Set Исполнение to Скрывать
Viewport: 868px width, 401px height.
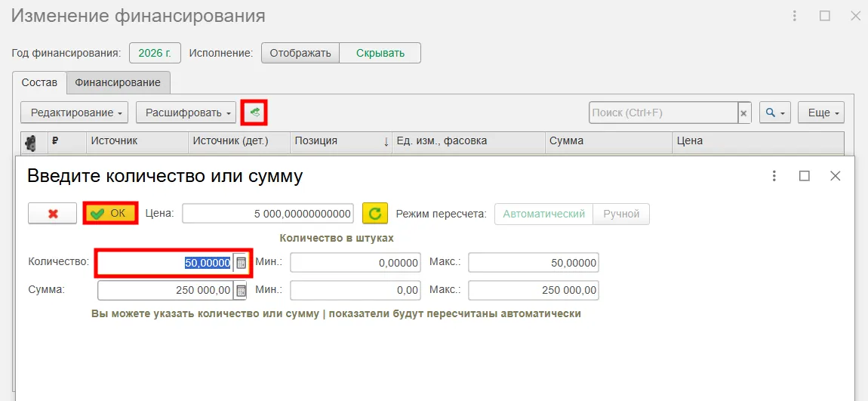(x=380, y=53)
